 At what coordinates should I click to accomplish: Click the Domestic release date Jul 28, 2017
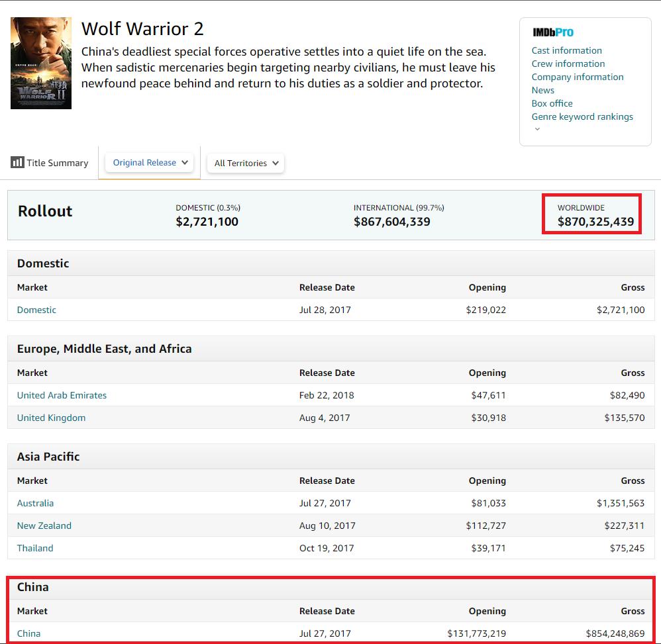coord(325,310)
